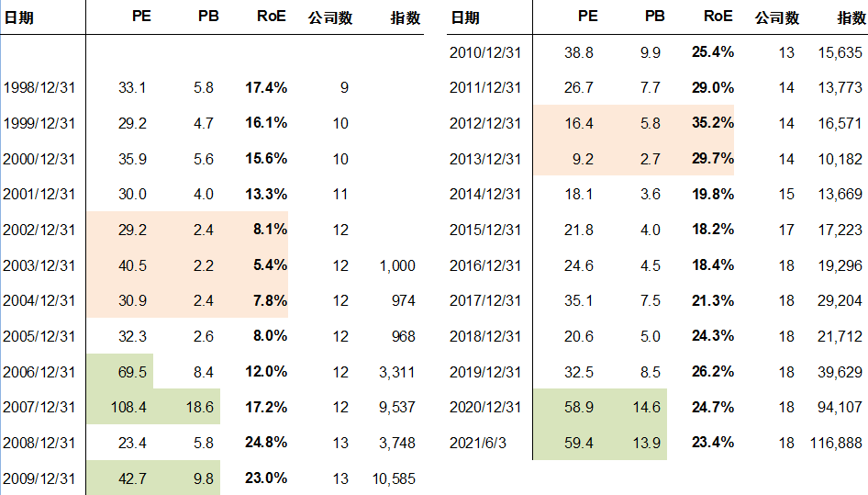Click the PE value 9.2 for 2013

click(582, 159)
